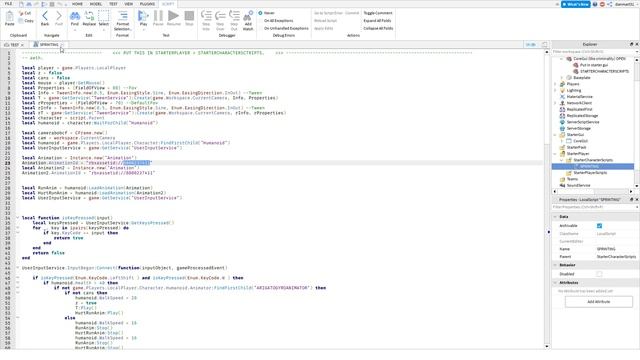Click Collapse All Folds action

[x=378, y=28]
